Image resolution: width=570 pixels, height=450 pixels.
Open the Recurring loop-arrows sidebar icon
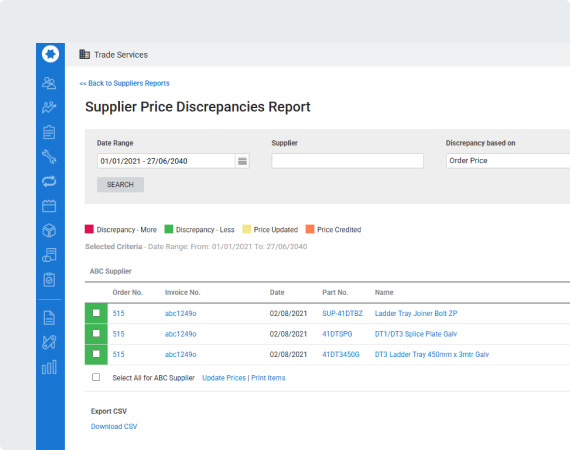coord(49,181)
